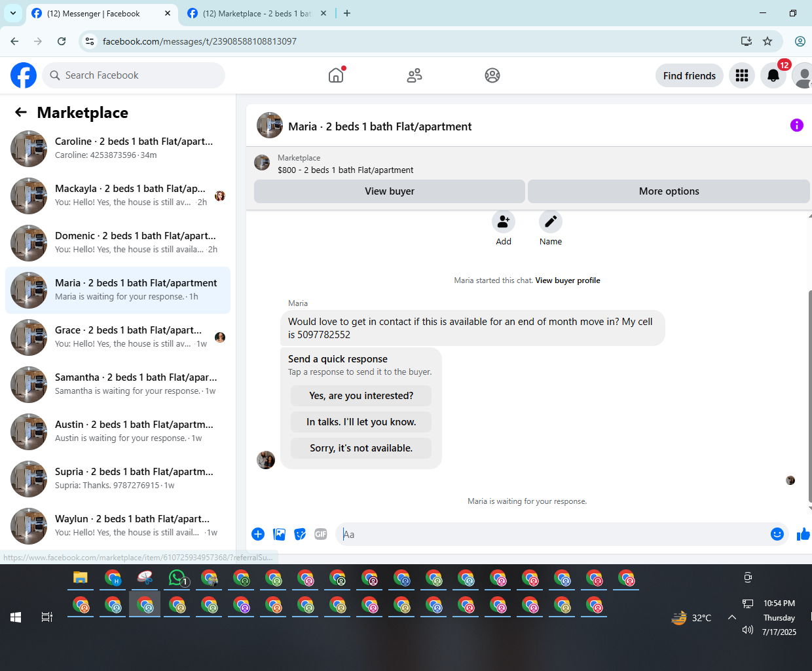Click Find friends button
Image resolution: width=812 pixels, height=671 pixels.
[690, 75]
